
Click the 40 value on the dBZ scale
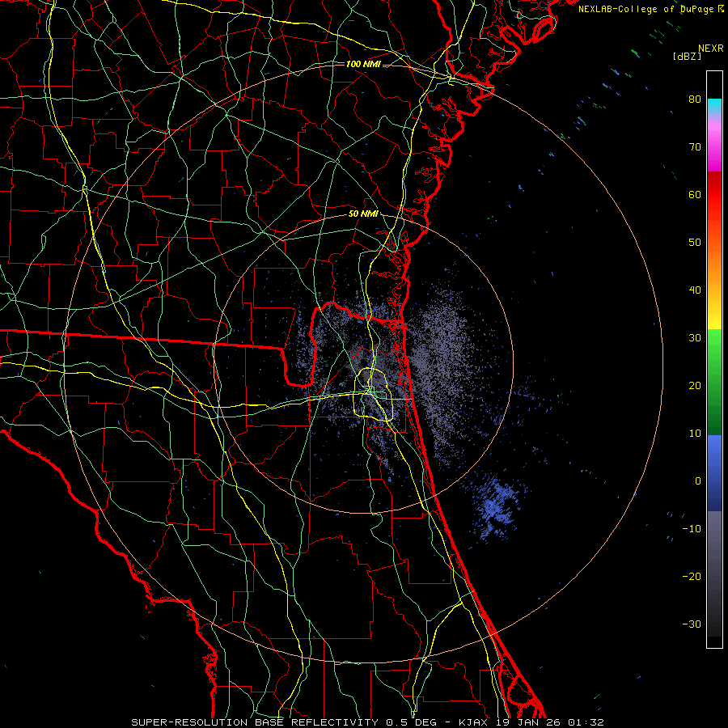(695, 290)
